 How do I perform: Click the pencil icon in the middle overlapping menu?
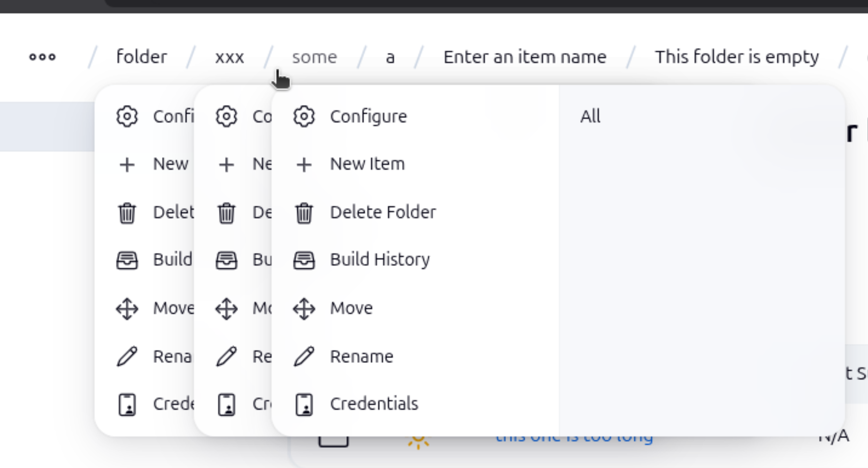pos(226,356)
